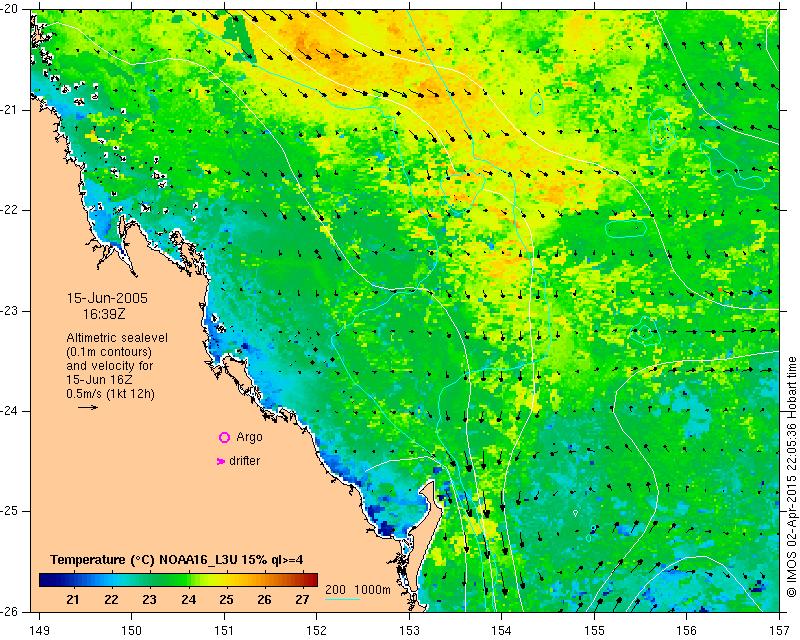Image resolution: width=800 pixels, height=640 pixels.
Task: Click the 'and velocity for' caption line
Action: [x=110, y=366]
